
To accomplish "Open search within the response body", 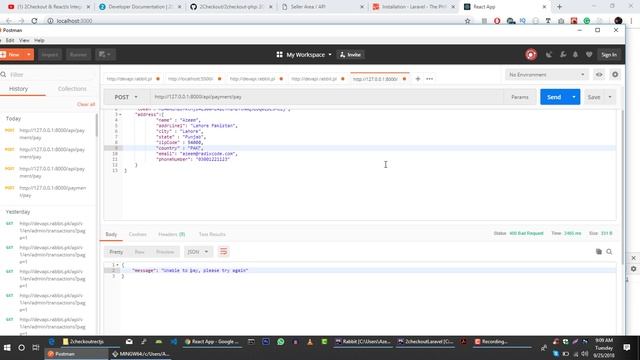I will (609, 252).
